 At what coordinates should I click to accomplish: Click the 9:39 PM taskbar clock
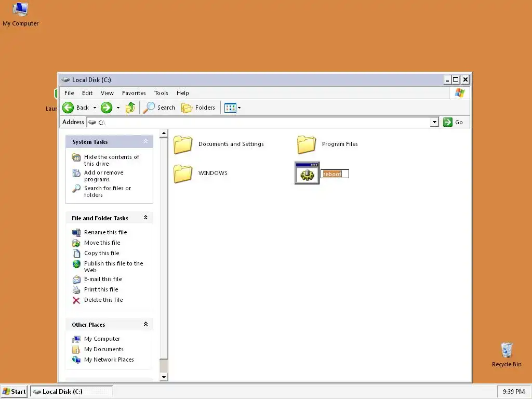pyautogui.click(x=514, y=392)
